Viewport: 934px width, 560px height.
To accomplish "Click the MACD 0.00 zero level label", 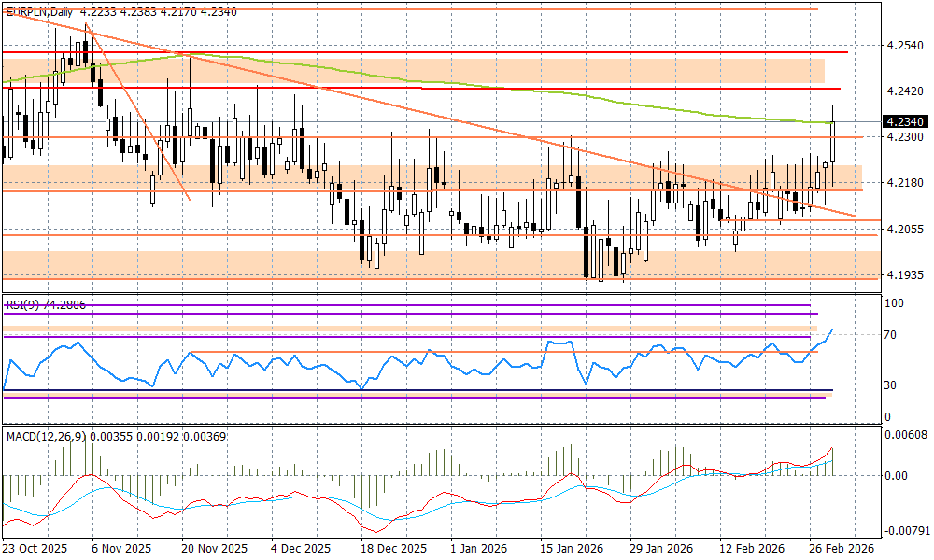I will (x=896, y=475).
